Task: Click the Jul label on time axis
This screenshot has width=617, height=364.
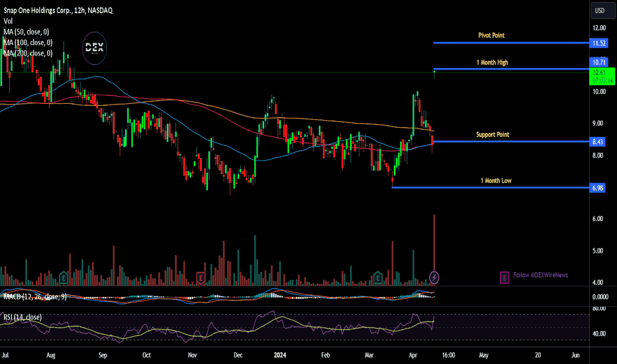Action: click(5, 355)
